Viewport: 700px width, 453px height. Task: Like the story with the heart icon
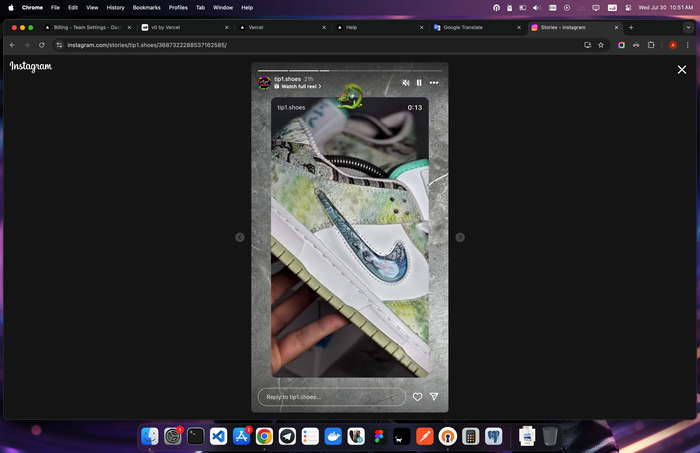pyautogui.click(x=417, y=397)
